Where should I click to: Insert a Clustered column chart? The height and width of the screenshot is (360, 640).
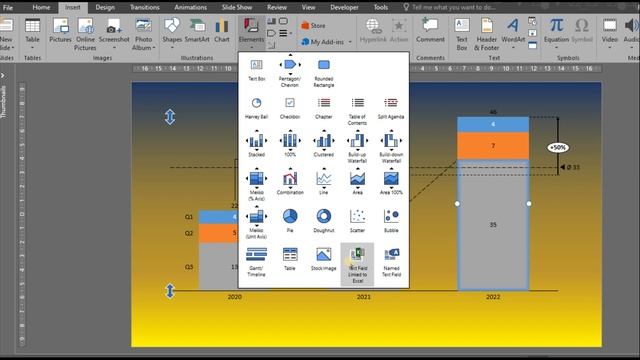[x=324, y=143]
